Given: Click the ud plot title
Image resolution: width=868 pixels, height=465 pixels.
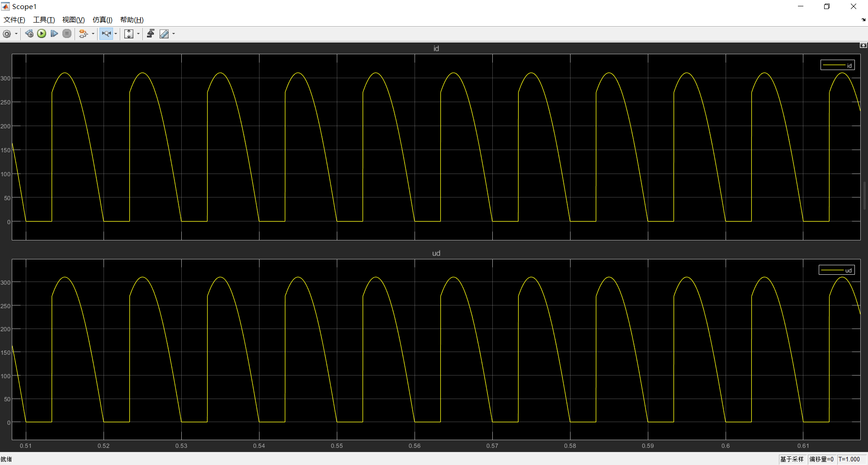Looking at the screenshot, I should 436,253.
